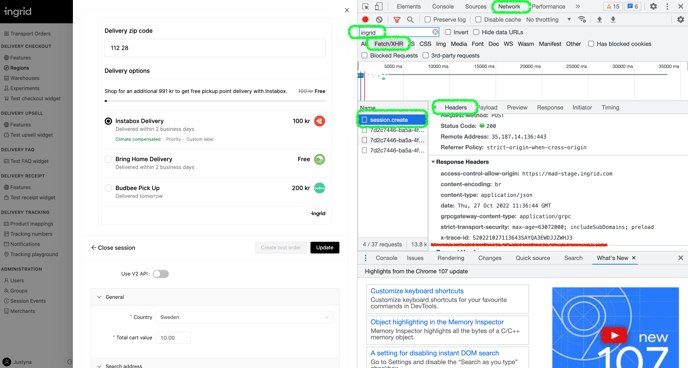Show more DevTools tabs with double chevron

tap(577, 7)
